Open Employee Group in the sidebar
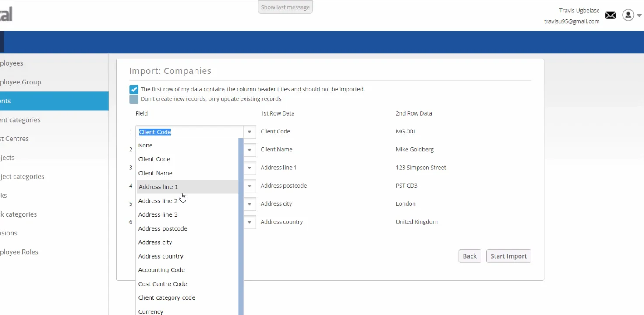Image resolution: width=644 pixels, height=315 pixels. (54, 82)
